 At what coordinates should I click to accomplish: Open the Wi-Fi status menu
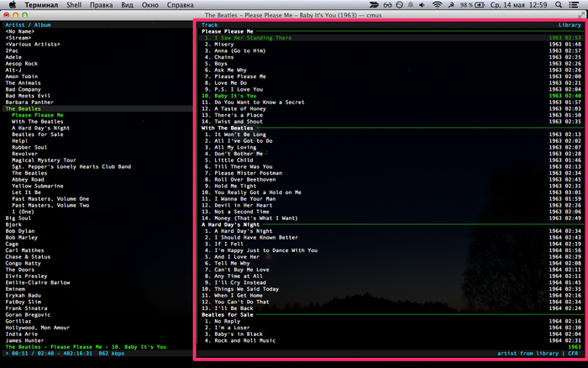tap(437, 5)
